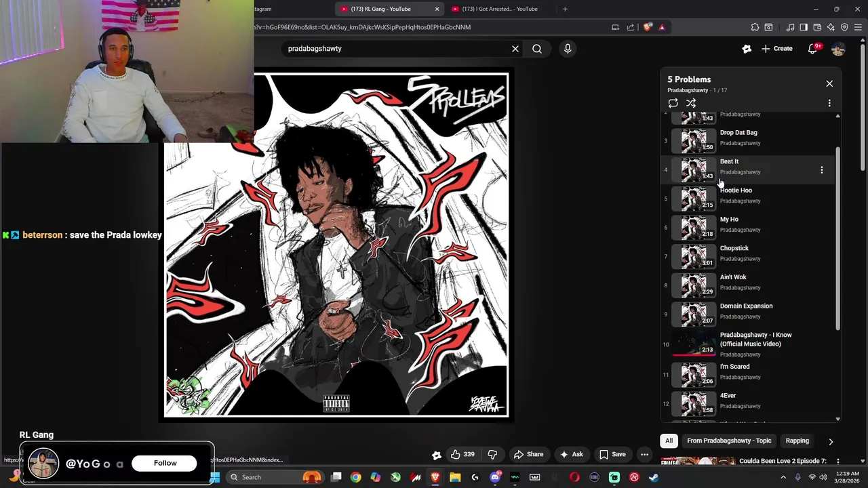This screenshot has height=488, width=868.
Task: Open options for Coulda Been Love 2 video
Action: 838,461
